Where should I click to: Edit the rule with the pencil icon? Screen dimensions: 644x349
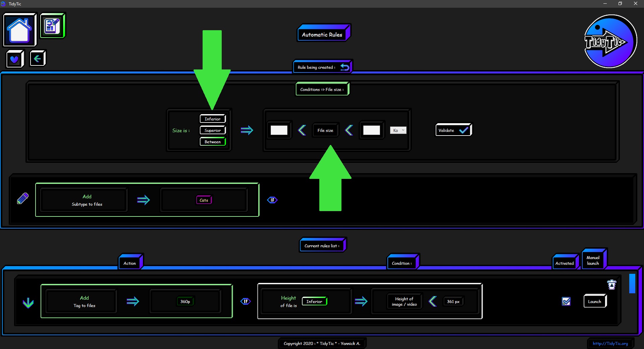(23, 198)
